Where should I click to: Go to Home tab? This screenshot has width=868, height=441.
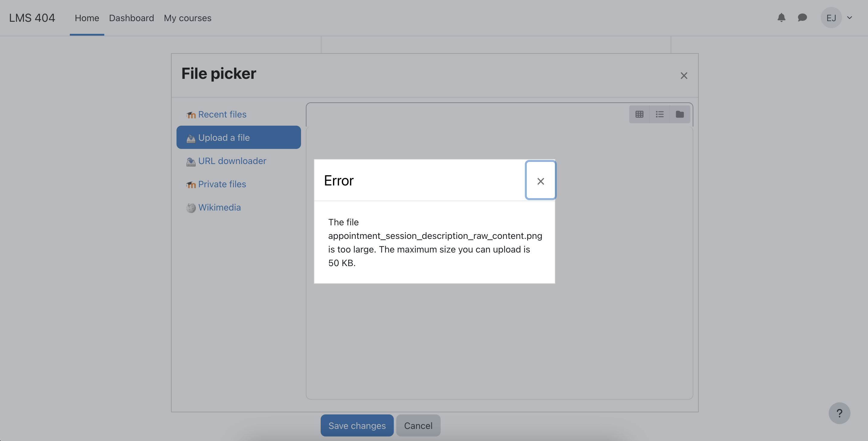pyautogui.click(x=87, y=18)
